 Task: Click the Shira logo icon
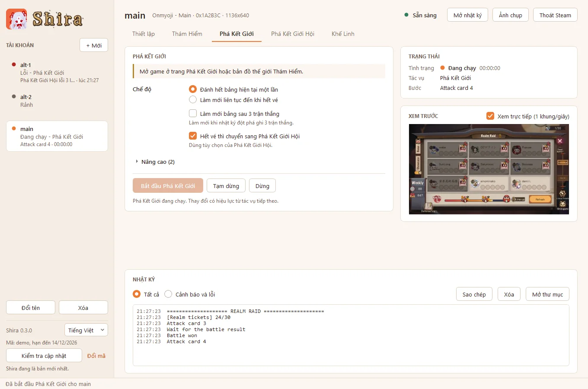(x=16, y=19)
